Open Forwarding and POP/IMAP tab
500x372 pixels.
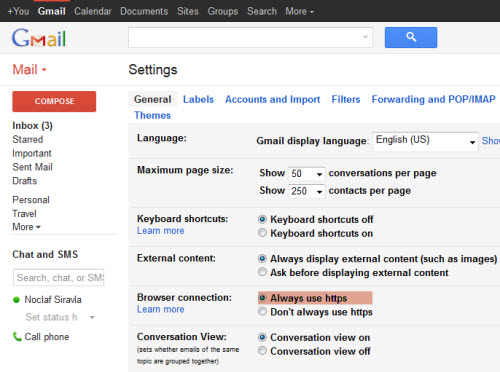click(x=433, y=99)
